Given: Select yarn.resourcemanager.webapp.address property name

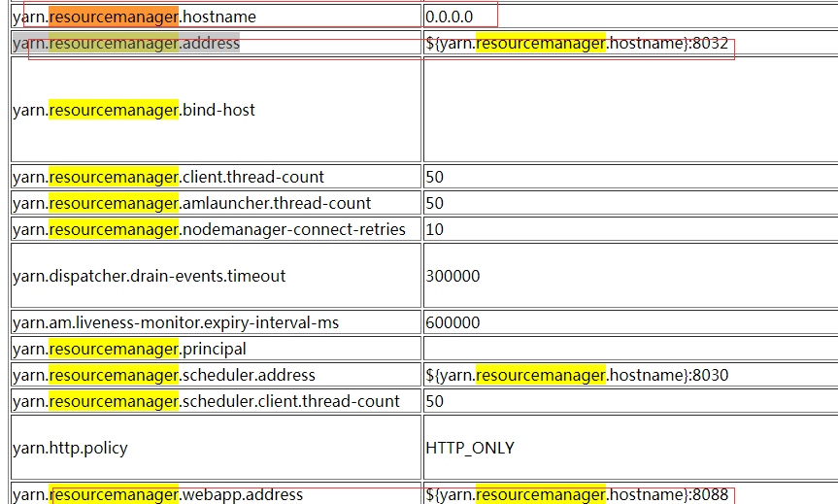Looking at the screenshot, I should pyautogui.click(x=157, y=494).
